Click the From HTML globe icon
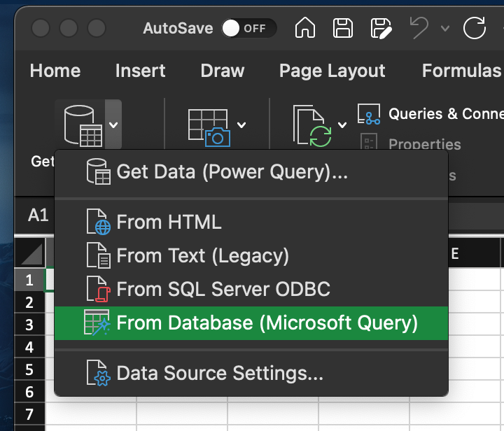This screenshot has height=431, width=504. (99, 222)
